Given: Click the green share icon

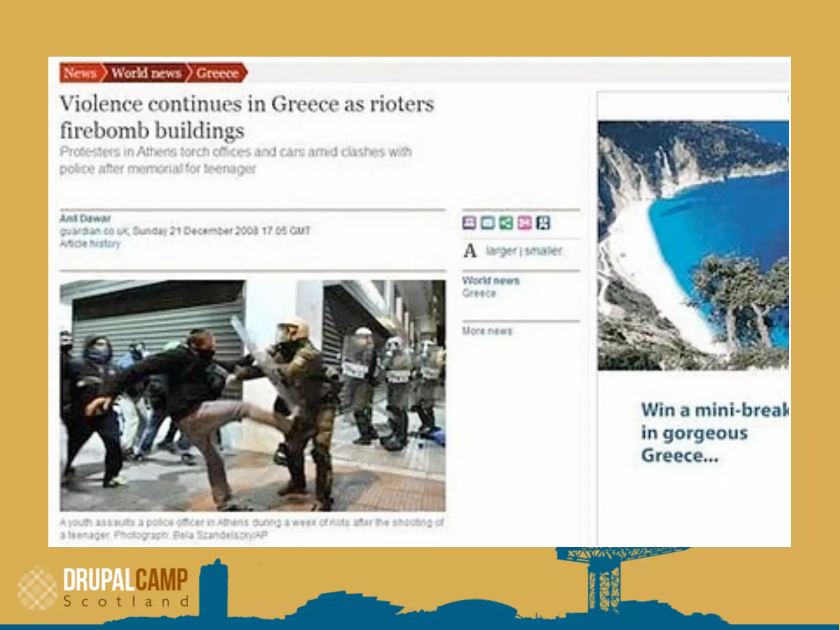Looking at the screenshot, I should pos(506,223).
